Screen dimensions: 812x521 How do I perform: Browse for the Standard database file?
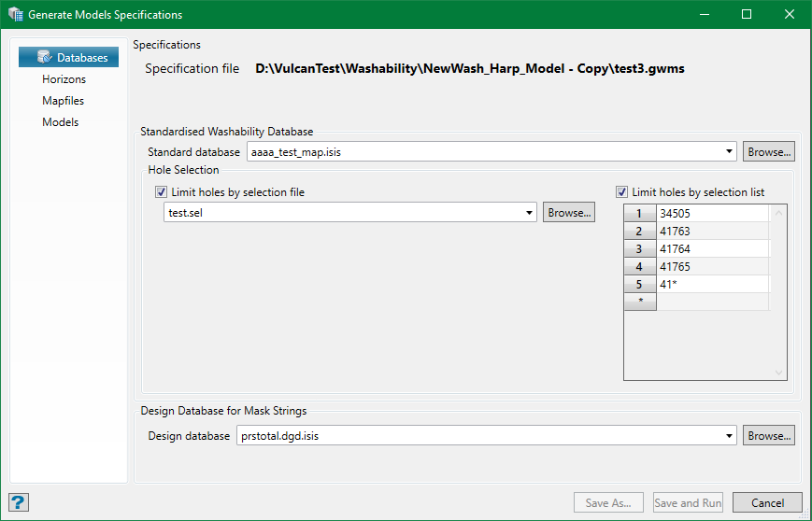[769, 151]
